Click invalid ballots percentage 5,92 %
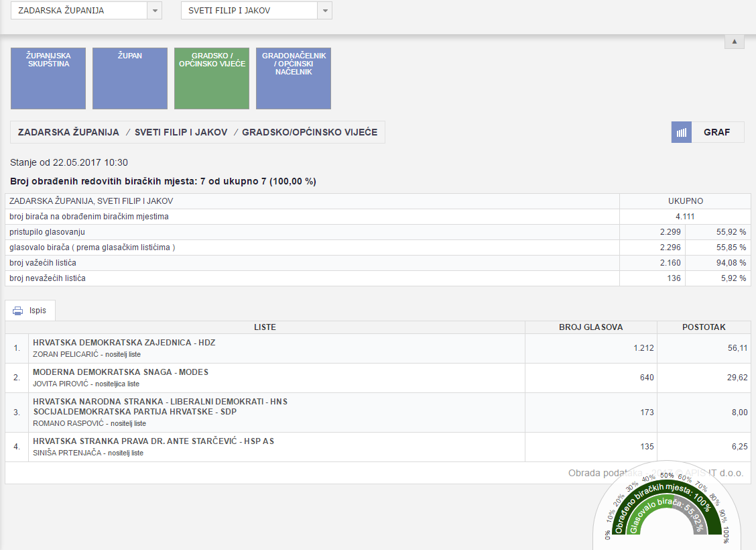The width and height of the screenshot is (756, 550). pos(733,278)
